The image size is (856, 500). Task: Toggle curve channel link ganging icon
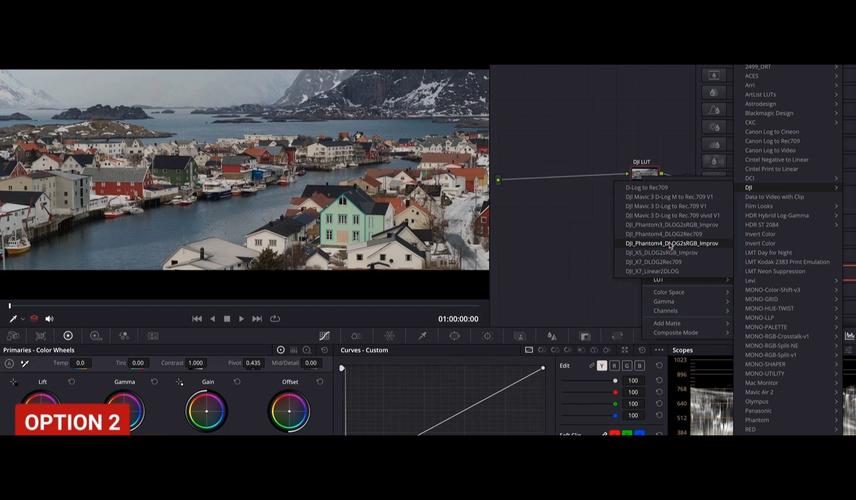click(x=591, y=365)
